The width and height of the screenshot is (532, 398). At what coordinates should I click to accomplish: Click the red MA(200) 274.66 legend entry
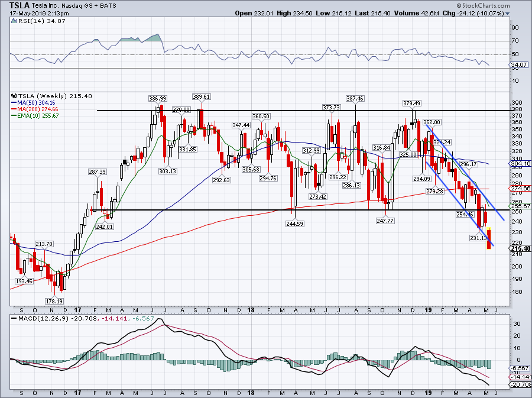34,109
